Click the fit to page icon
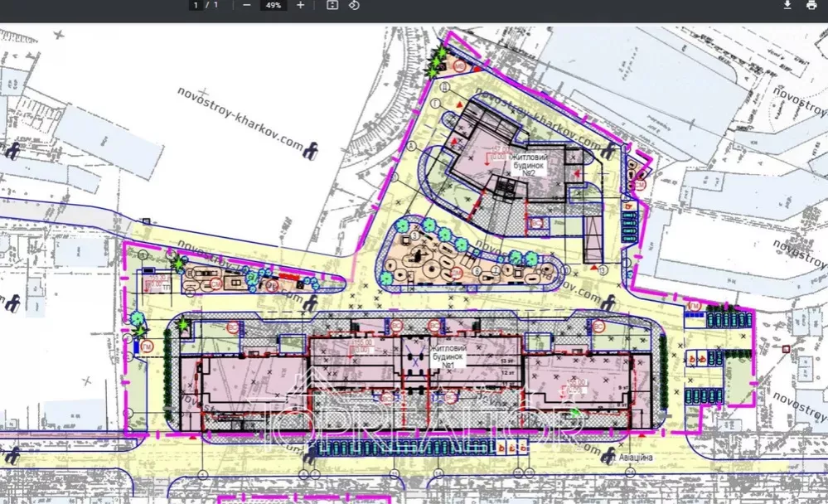Viewport: 828px width, 504px height. (x=332, y=5)
